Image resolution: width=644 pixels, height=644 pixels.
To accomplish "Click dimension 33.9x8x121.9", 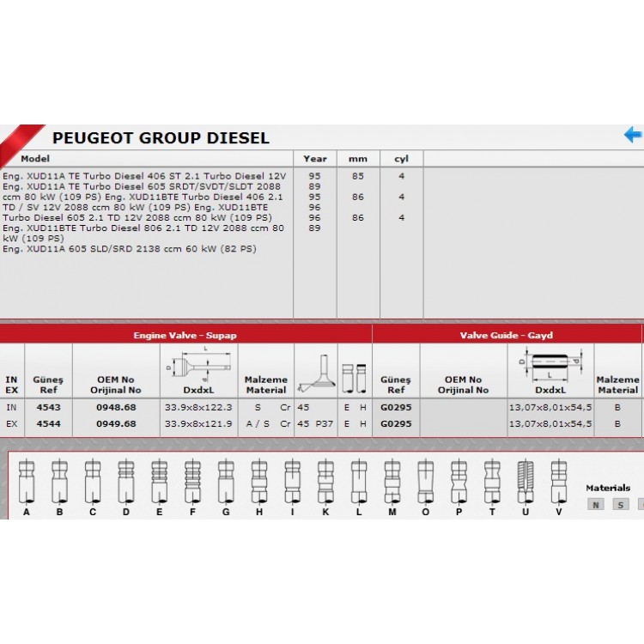I will coord(198,424).
